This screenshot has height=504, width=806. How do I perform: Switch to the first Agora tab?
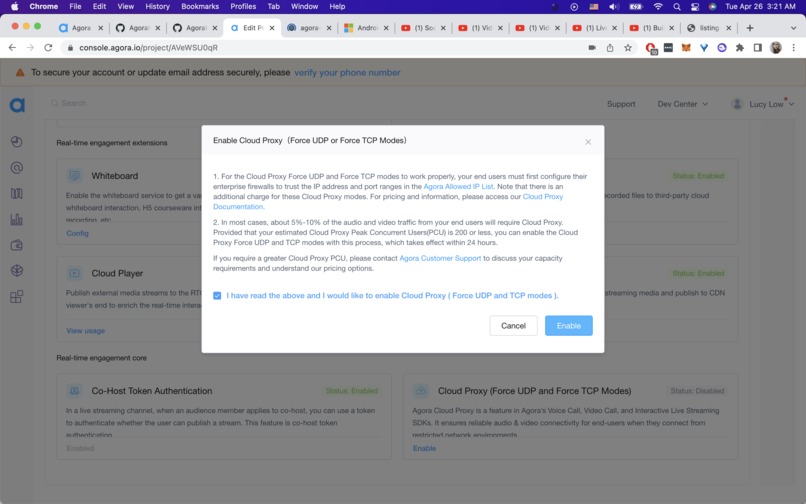pos(81,28)
